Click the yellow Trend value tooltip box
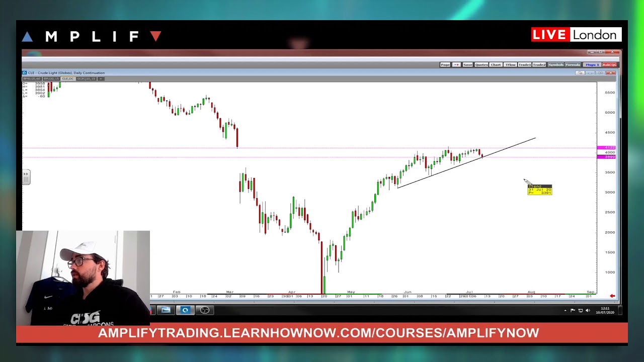 (540, 190)
